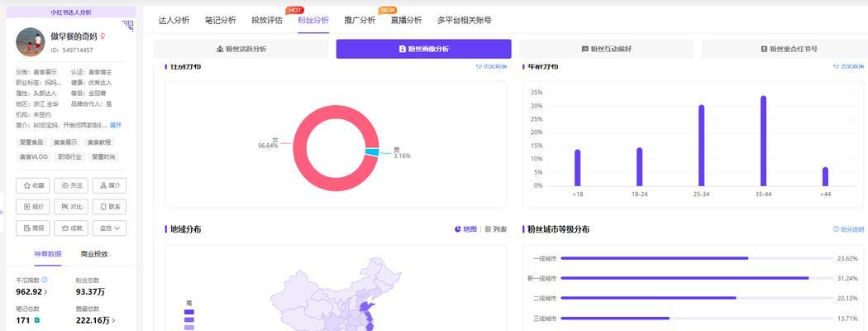Expand the collapsed panel arrow at left edge

[2, 212]
